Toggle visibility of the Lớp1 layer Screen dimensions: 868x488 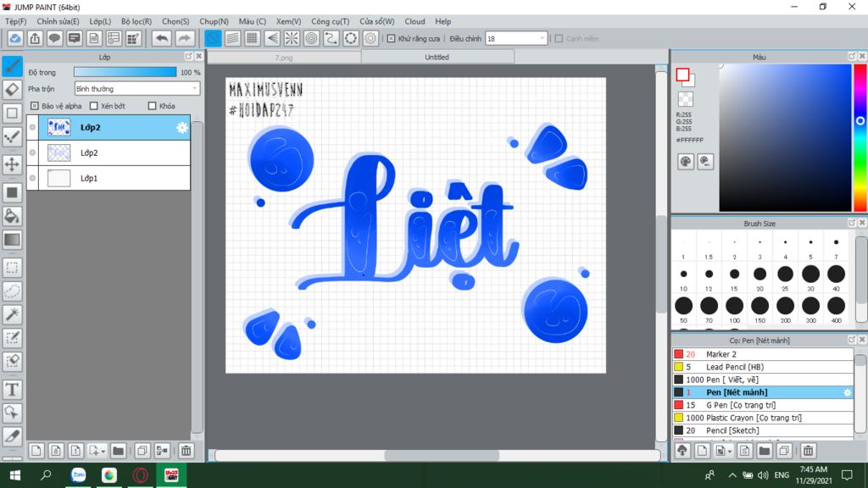(33, 178)
